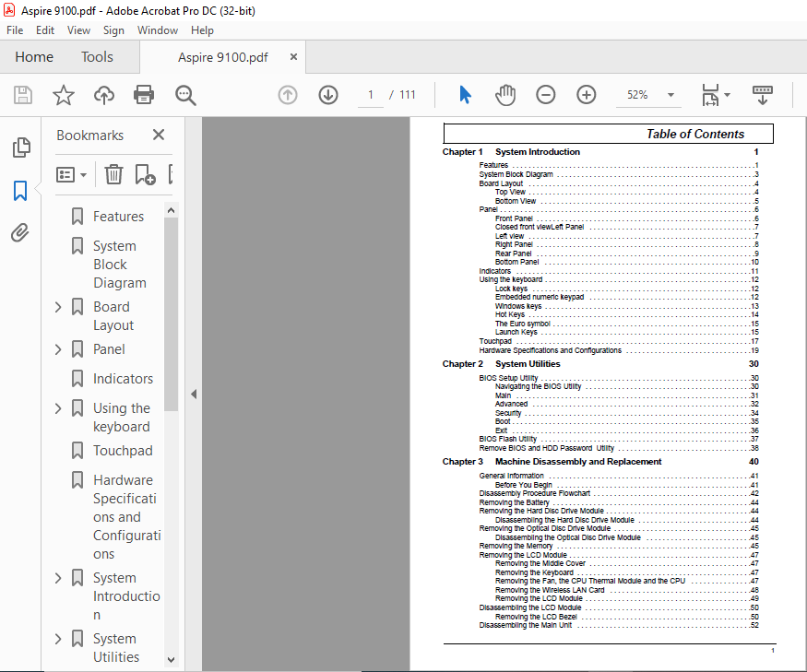The height and width of the screenshot is (672, 807).
Task: Open the Sign menu
Action: (113, 30)
